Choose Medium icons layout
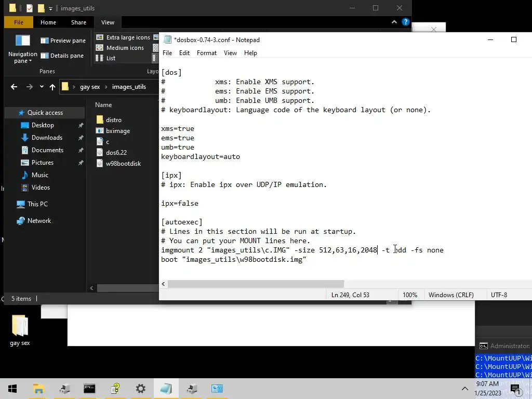Viewport: 532px width, 399px height. [x=120, y=48]
